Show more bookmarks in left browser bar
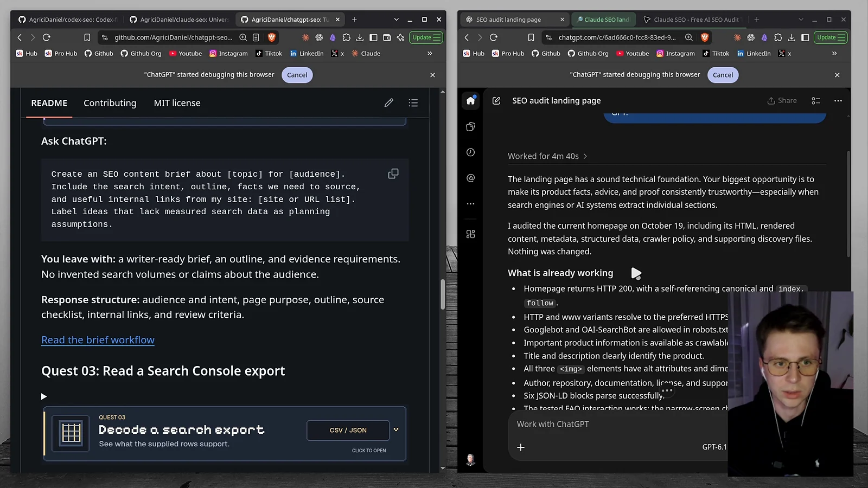This screenshot has height=488, width=868. click(430, 53)
